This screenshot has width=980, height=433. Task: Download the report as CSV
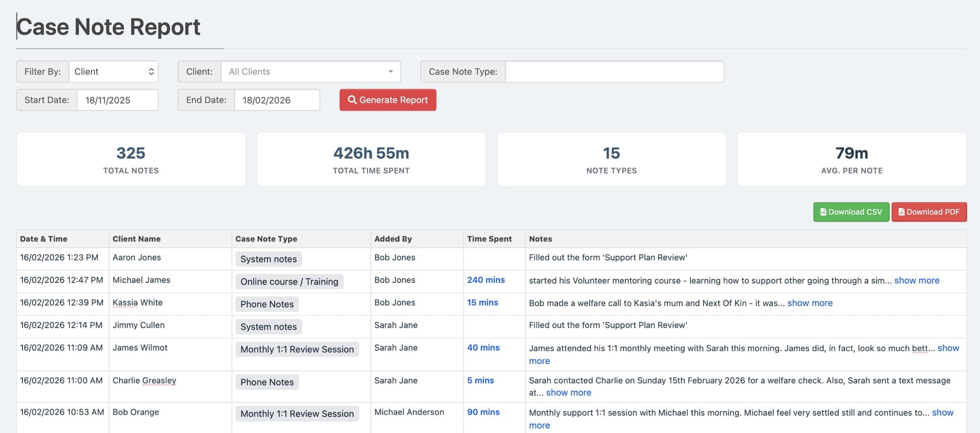(851, 212)
